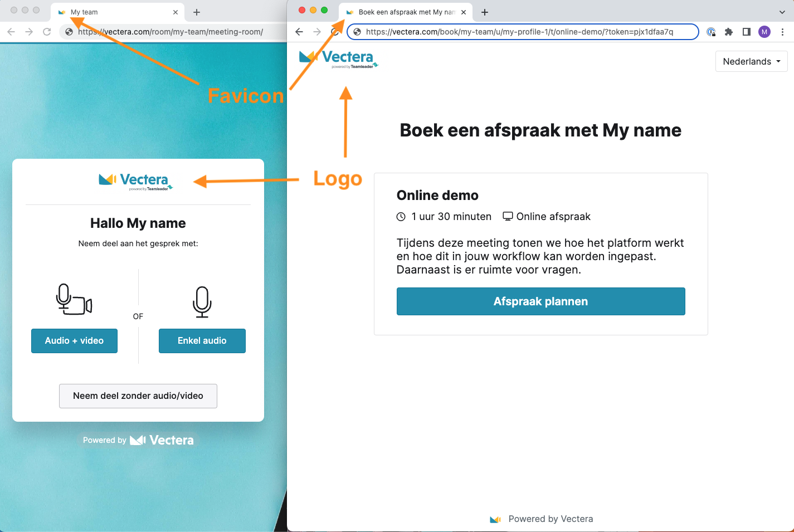The height and width of the screenshot is (532, 794).
Task: Close the Boek een afspraak tab
Action: pyautogui.click(x=464, y=12)
